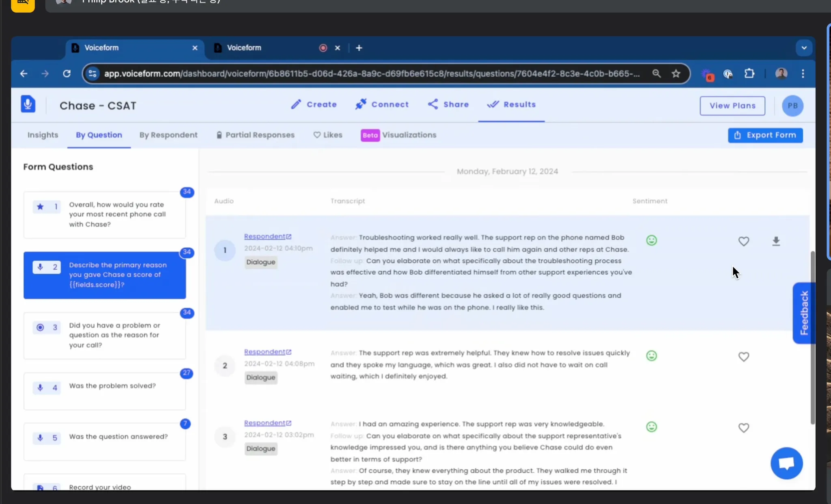This screenshot has height=504, width=831.
Task: Bookmark this page with the star icon
Action: point(676,73)
